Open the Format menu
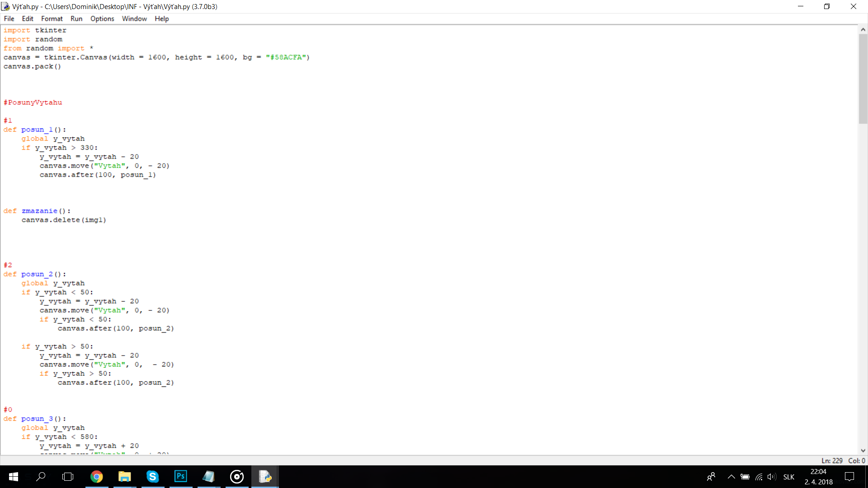The width and height of the screenshot is (868, 488). click(x=52, y=19)
